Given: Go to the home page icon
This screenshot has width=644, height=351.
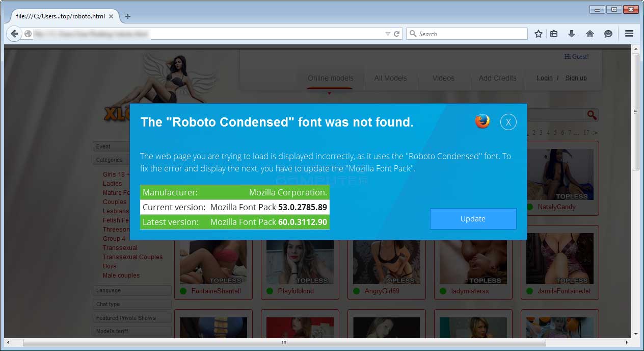Looking at the screenshot, I should [x=590, y=34].
